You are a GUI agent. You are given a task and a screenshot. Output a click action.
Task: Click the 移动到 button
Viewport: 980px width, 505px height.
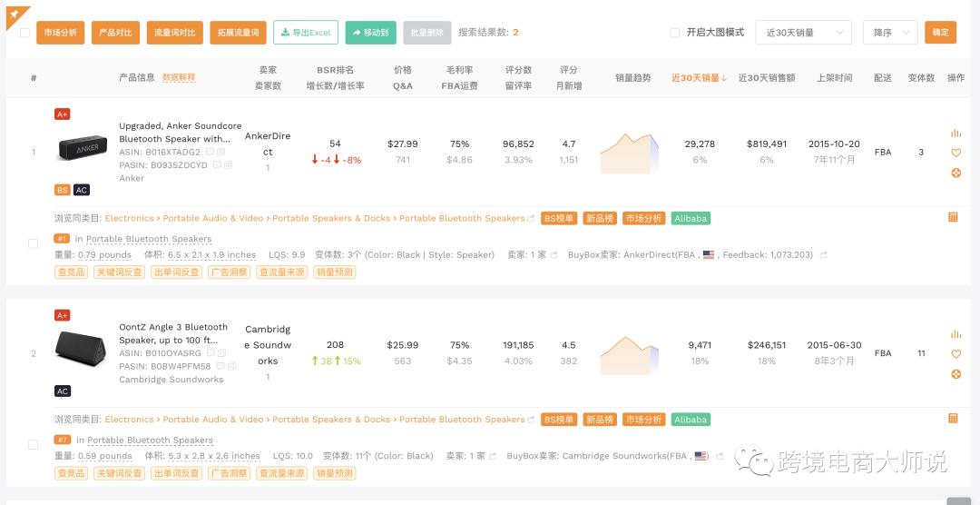(x=370, y=33)
